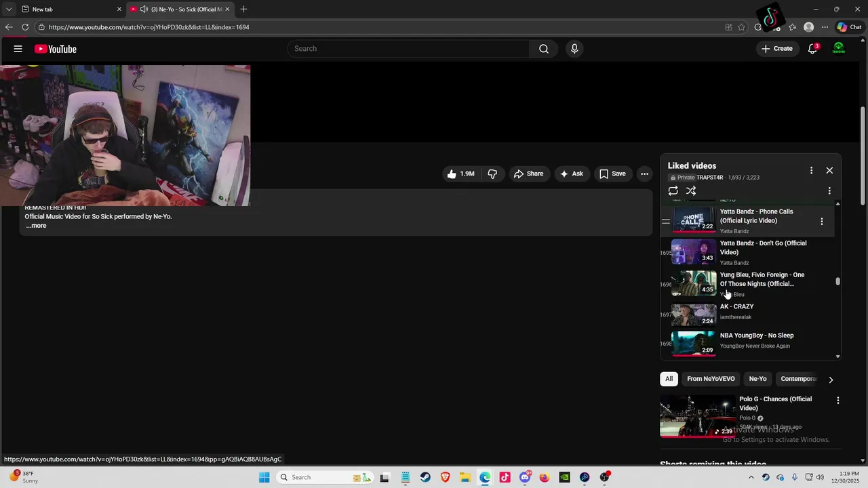Viewport: 868px width, 488px height.
Task: Select the Ne-Yo filter chip
Action: tap(757, 379)
